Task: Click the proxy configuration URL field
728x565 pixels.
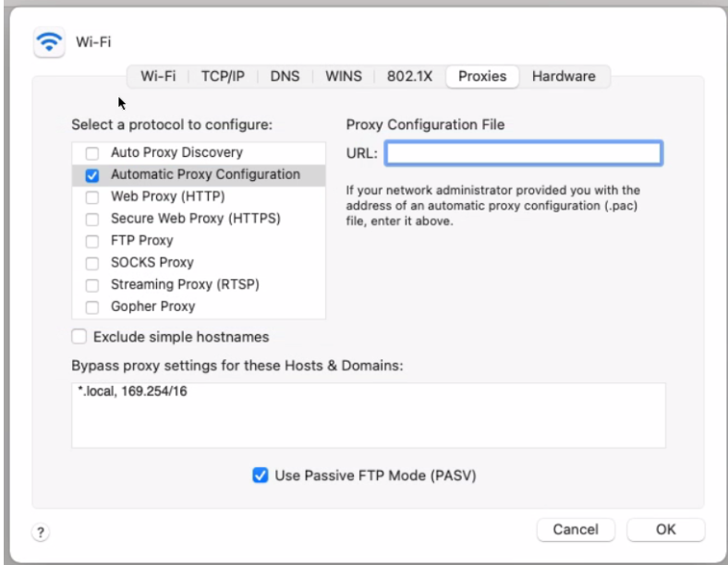Action: click(523, 153)
